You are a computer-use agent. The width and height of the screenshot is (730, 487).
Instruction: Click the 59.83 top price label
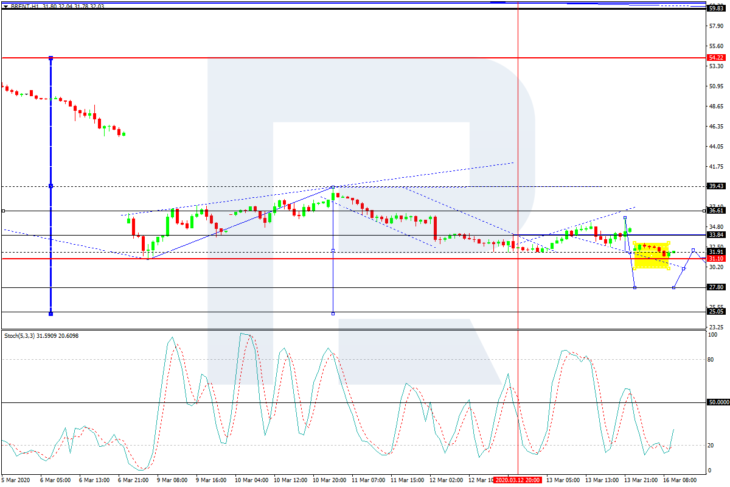click(x=716, y=8)
